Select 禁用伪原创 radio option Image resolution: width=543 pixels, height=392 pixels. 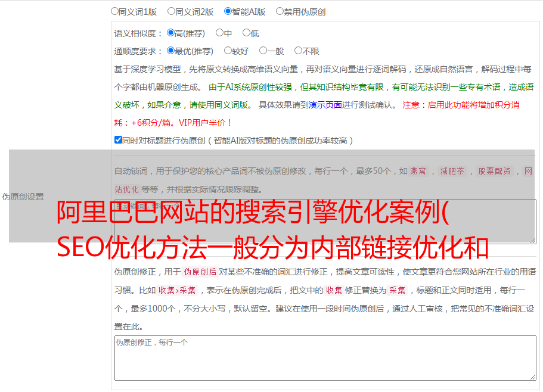click(x=280, y=11)
